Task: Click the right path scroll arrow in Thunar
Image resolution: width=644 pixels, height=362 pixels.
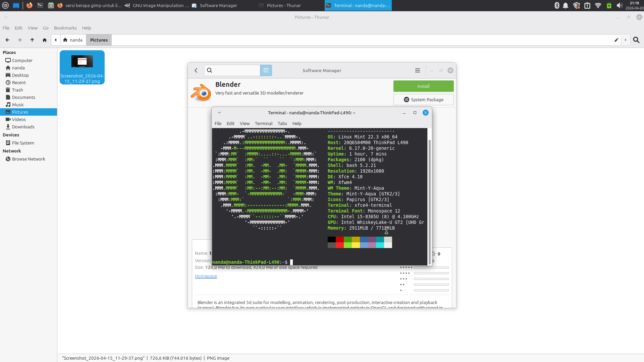Action: (x=625, y=40)
